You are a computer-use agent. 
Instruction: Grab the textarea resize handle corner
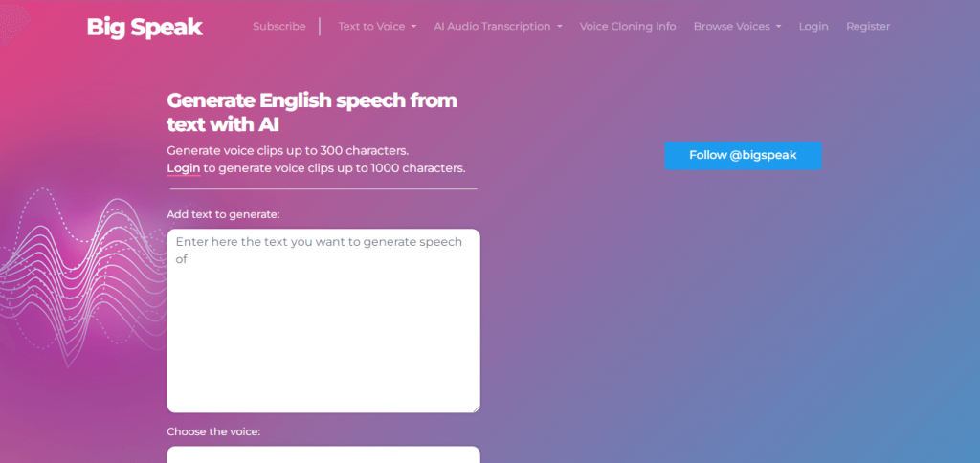pyautogui.click(x=476, y=408)
